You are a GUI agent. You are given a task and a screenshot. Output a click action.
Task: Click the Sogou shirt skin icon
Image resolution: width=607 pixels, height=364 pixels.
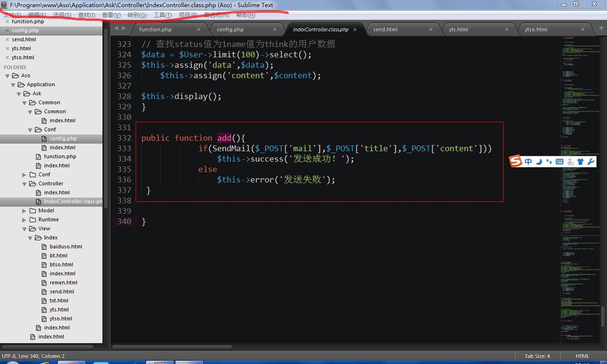[580, 162]
